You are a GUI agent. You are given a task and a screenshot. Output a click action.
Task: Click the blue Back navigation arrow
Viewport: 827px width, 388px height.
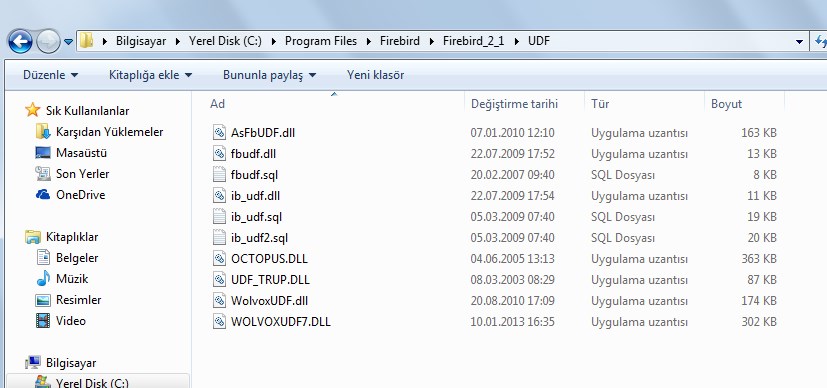point(20,42)
